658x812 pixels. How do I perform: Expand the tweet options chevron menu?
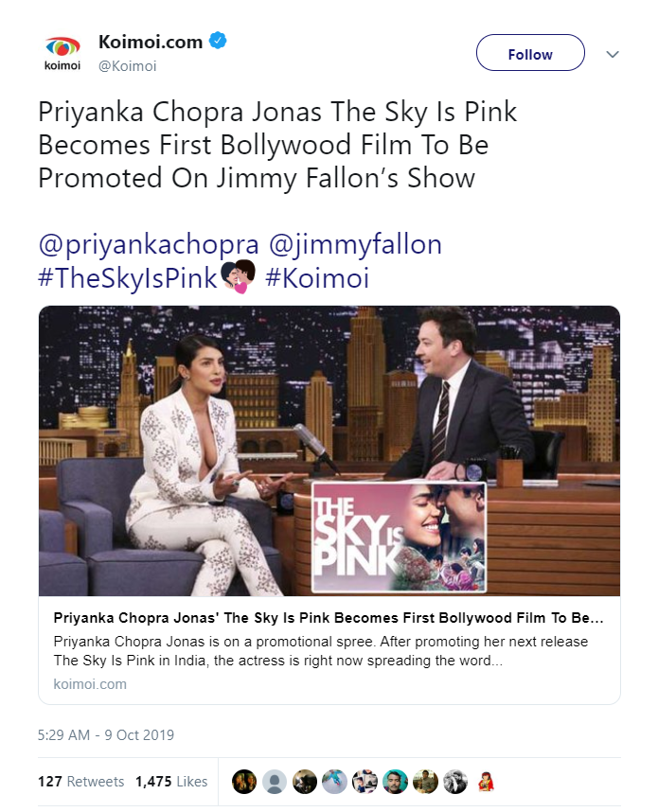click(613, 54)
